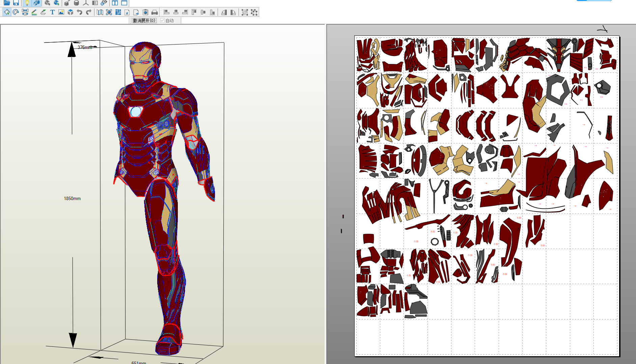Ungroup the selected parts
The image size is (636, 364).
pos(254,12)
